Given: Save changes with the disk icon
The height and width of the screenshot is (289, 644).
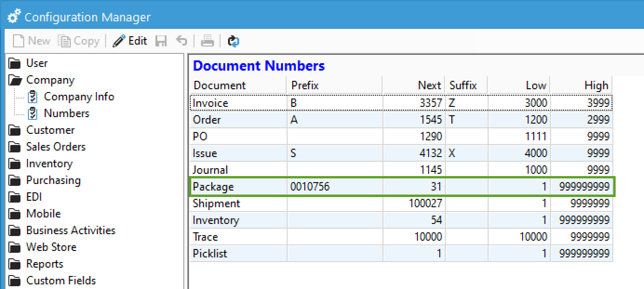Looking at the screenshot, I should coord(161,41).
